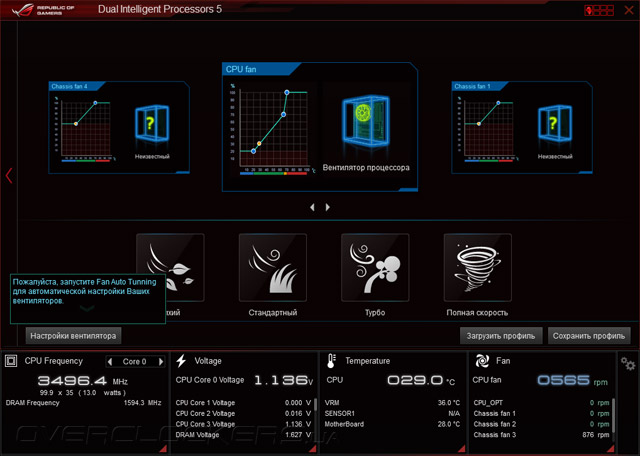Click Сохранить профиль button
Viewport: 640px width, 456px height.
(x=589, y=336)
